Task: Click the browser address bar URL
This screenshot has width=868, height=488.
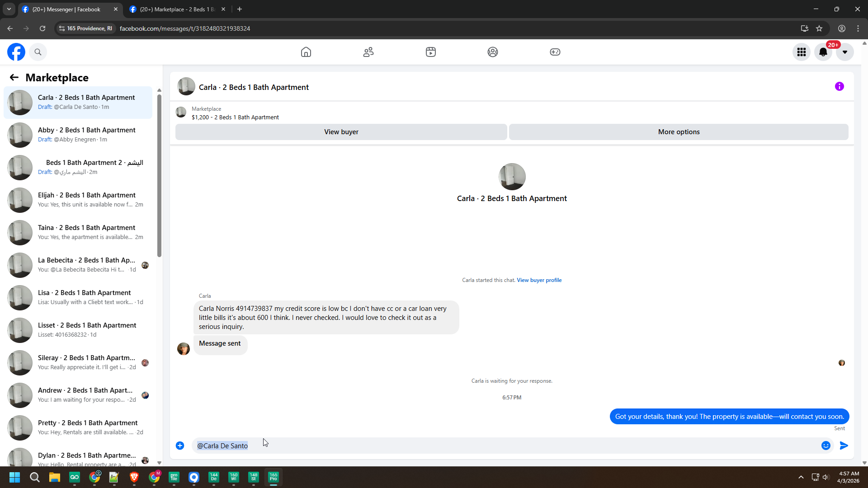Action: [x=185, y=28]
